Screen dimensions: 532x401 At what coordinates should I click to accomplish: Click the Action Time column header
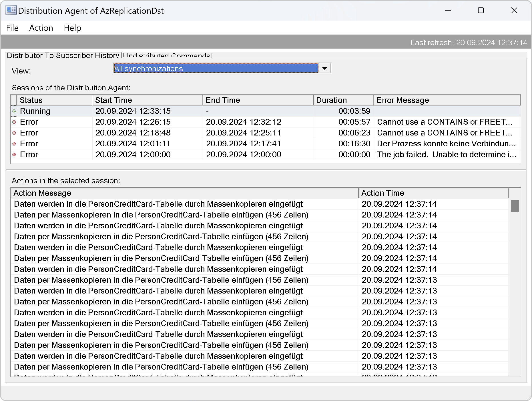[x=433, y=193]
